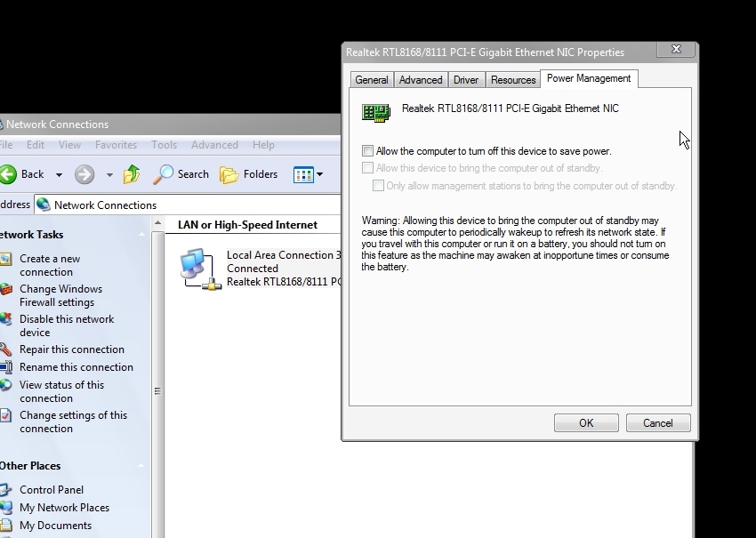Open the Back button history dropdown arrow
756x538 pixels.
pyautogui.click(x=59, y=174)
